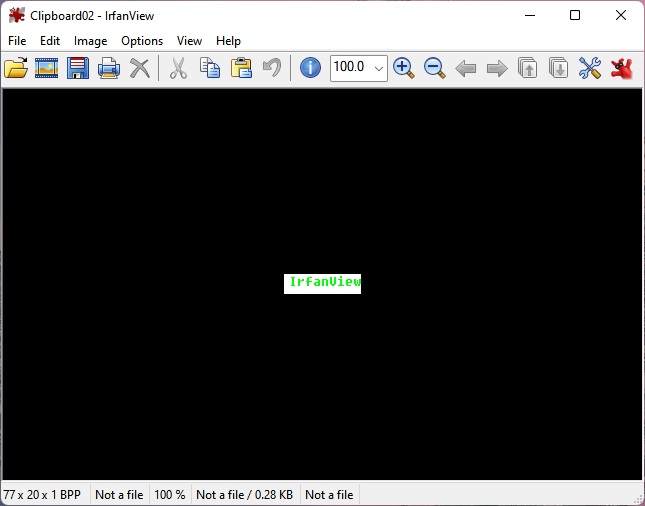The width and height of the screenshot is (645, 506).
Task: Open the Image menu
Action: click(x=90, y=41)
